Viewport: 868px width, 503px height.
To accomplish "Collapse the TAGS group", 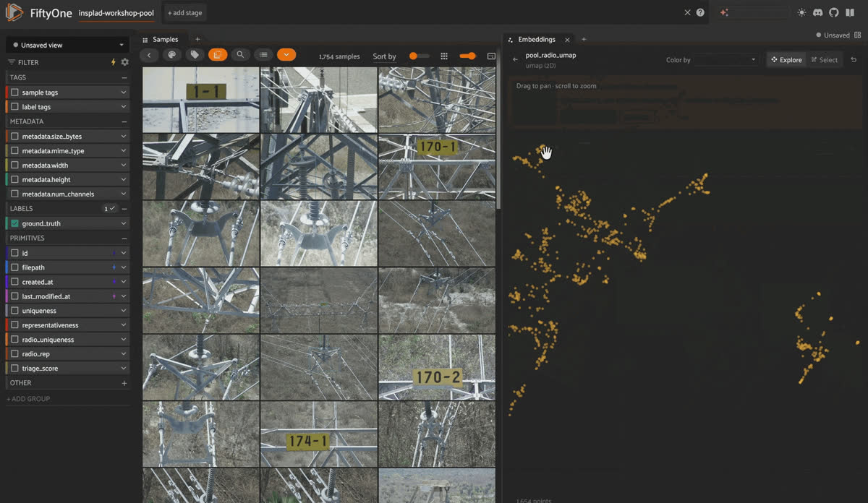I will click(124, 77).
